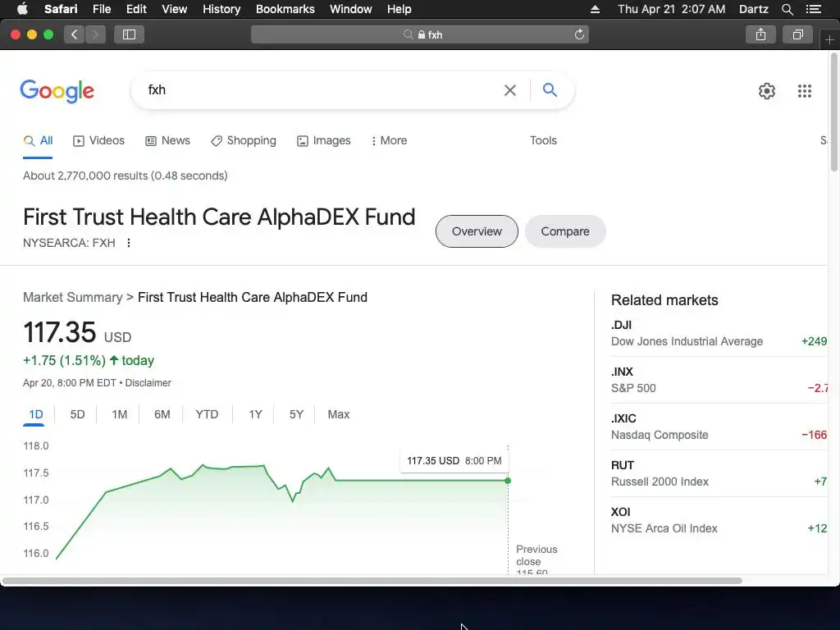The height and width of the screenshot is (630, 840).
Task: Open Google quick settings gear
Action: click(767, 90)
